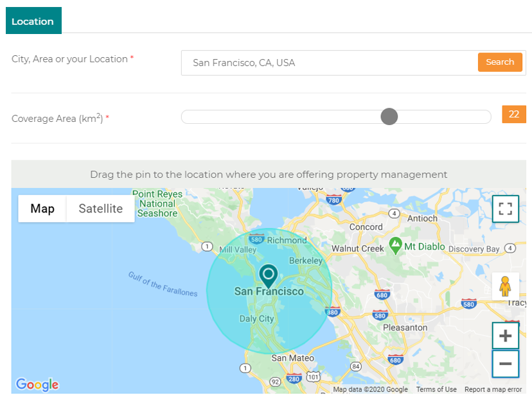Click the Mt Diablo green park marker
The width and height of the screenshot is (532, 403).
pyautogui.click(x=395, y=246)
